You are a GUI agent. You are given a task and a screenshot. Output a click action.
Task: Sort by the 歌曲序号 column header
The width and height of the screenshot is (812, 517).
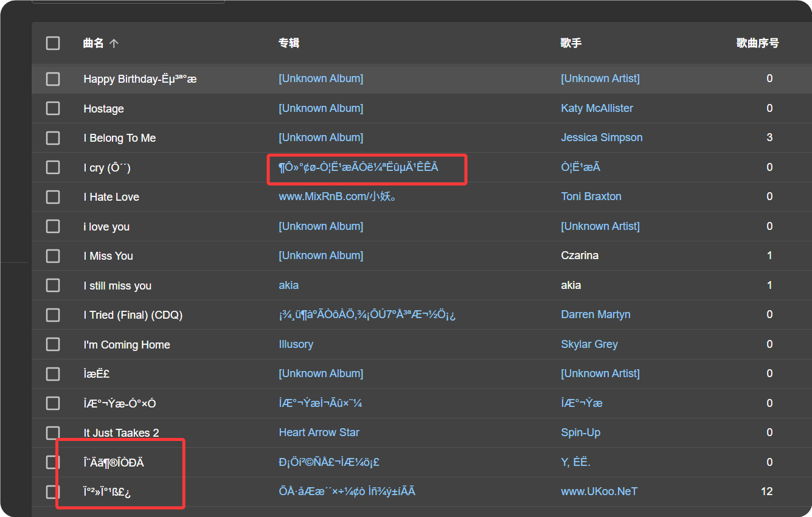tap(757, 43)
